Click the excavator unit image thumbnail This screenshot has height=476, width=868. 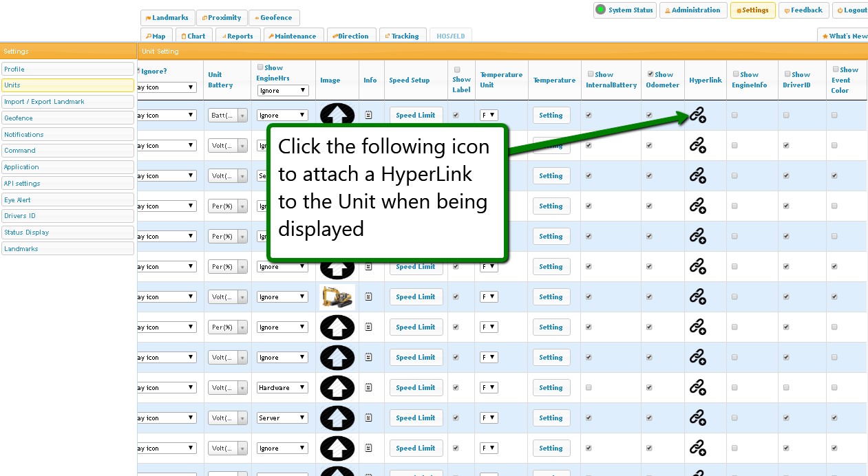337,297
